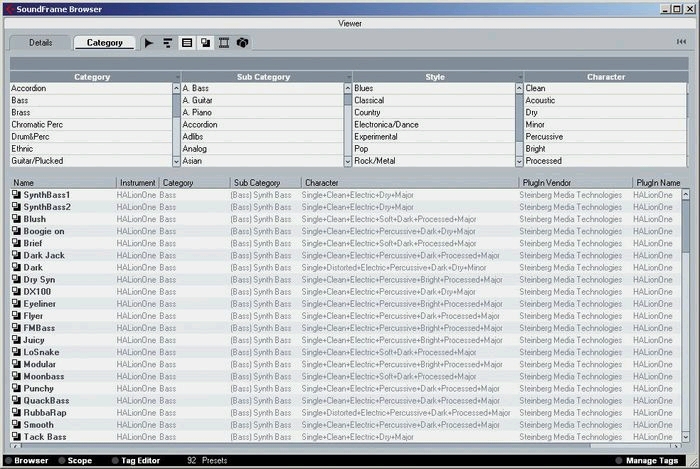Select Rock/Metal in the Style list
Screen dimensions: 700x469
[434, 161]
